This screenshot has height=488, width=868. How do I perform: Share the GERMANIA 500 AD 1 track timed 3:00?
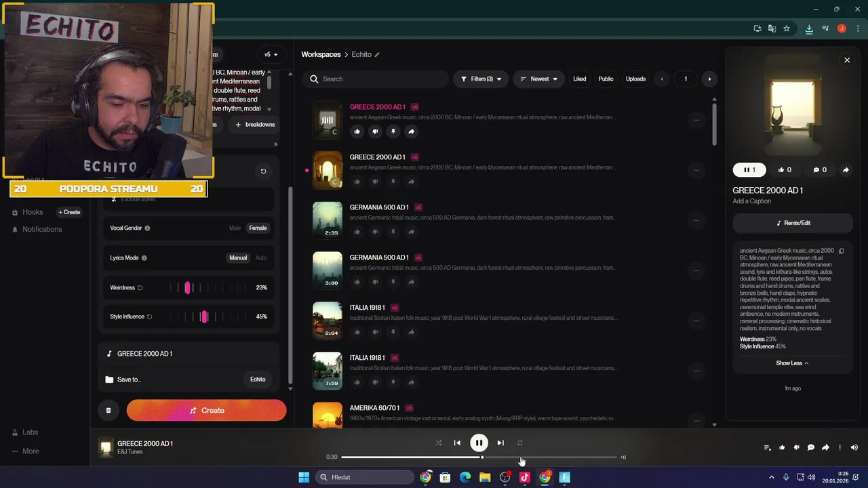click(x=411, y=282)
